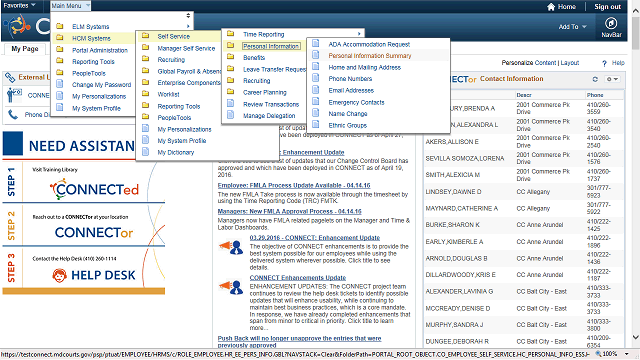Open the NavBar compass icon
Screen dimensions: 640x360
pyautogui.click(x=611, y=23)
